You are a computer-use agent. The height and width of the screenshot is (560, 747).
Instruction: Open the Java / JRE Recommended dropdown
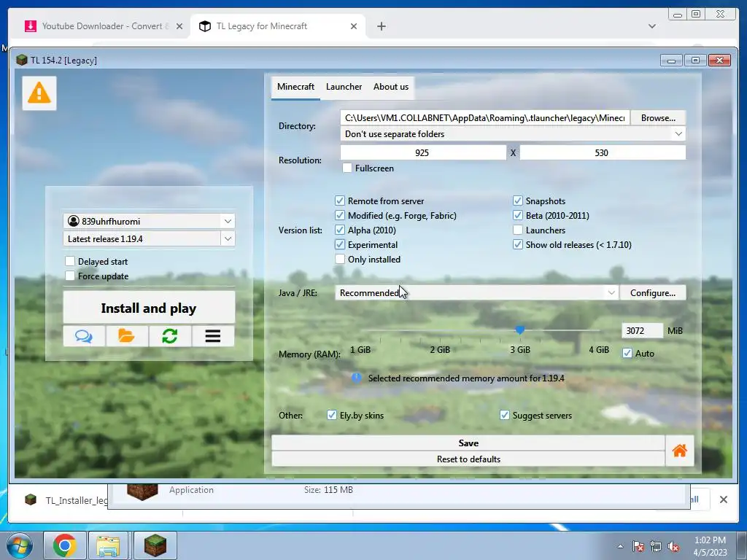coord(476,293)
